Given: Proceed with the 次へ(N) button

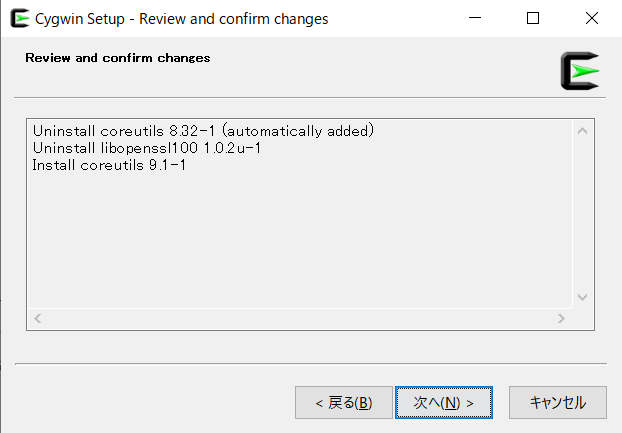Looking at the screenshot, I should click(x=443, y=402).
